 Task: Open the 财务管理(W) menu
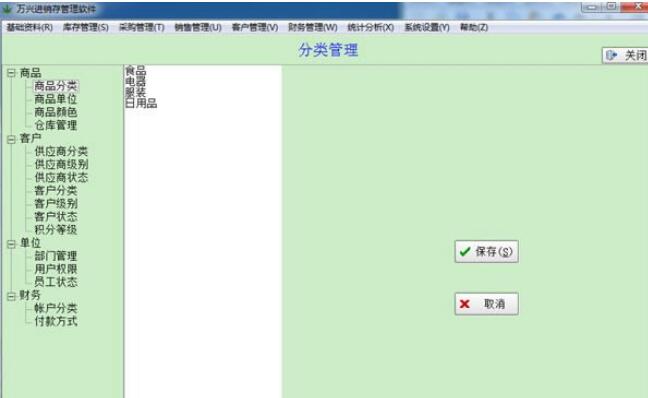coord(313,27)
